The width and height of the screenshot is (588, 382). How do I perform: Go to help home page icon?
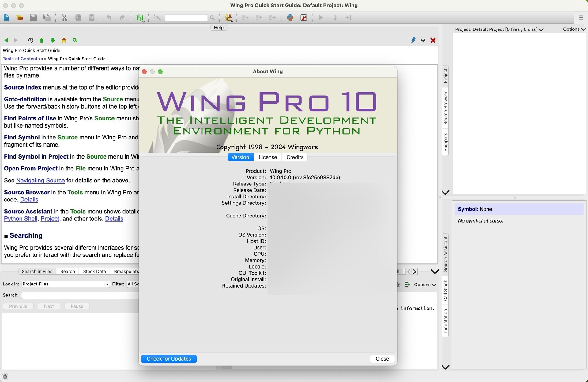pos(64,40)
